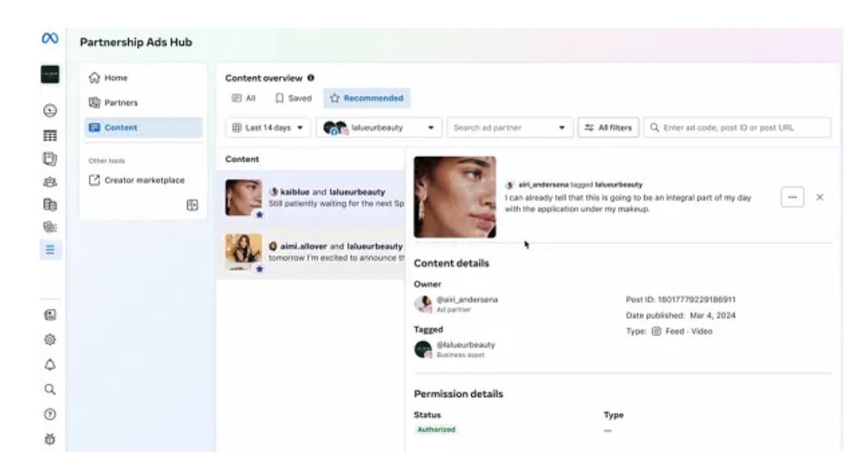Viewport: 868px width, 470px height.
Task: Click the bug report icon
Action: 50,439
